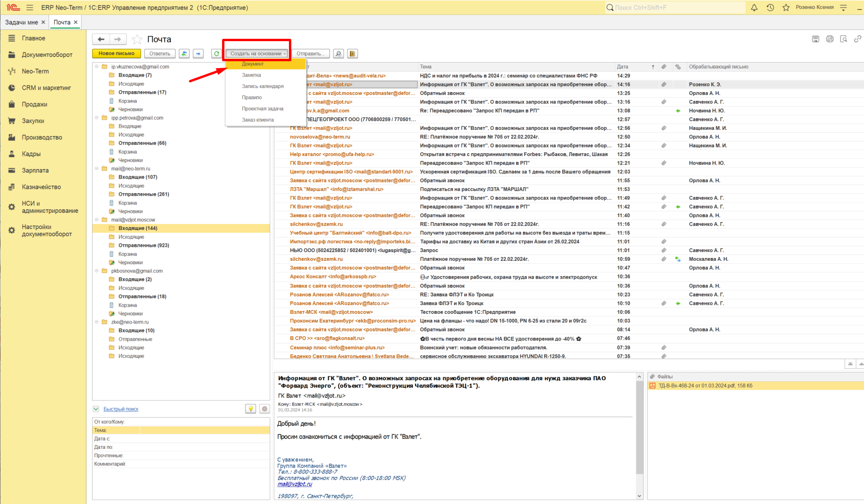Click the Новое письмо button
The width and height of the screenshot is (864, 504).
point(116,54)
